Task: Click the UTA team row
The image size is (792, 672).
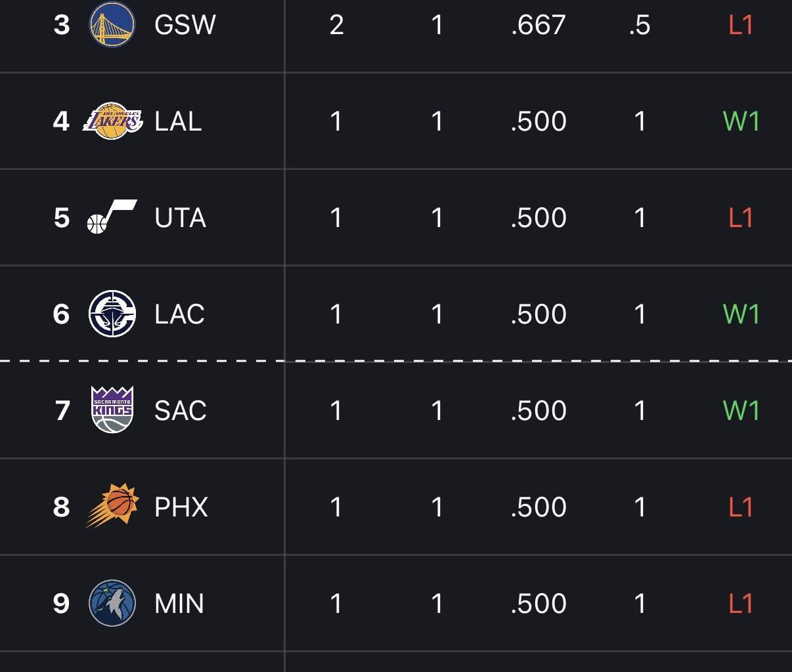Action: click(x=394, y=218)
